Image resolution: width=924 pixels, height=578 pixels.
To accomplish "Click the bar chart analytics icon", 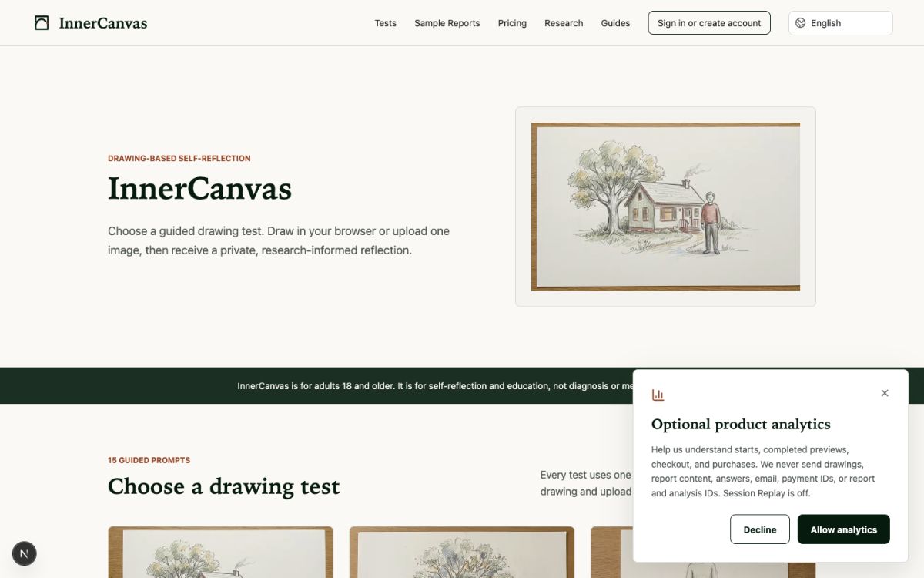I will (x=658, y=395).
